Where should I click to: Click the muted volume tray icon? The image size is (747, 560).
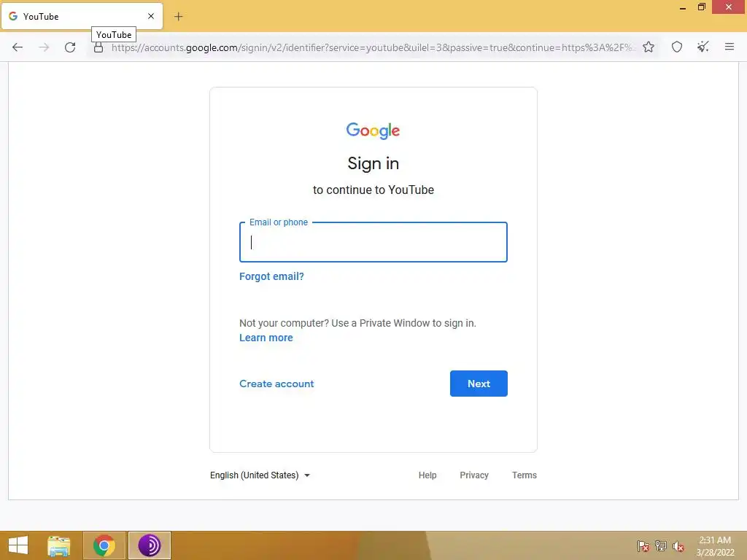pyautogui.click(x=678, y=546)
